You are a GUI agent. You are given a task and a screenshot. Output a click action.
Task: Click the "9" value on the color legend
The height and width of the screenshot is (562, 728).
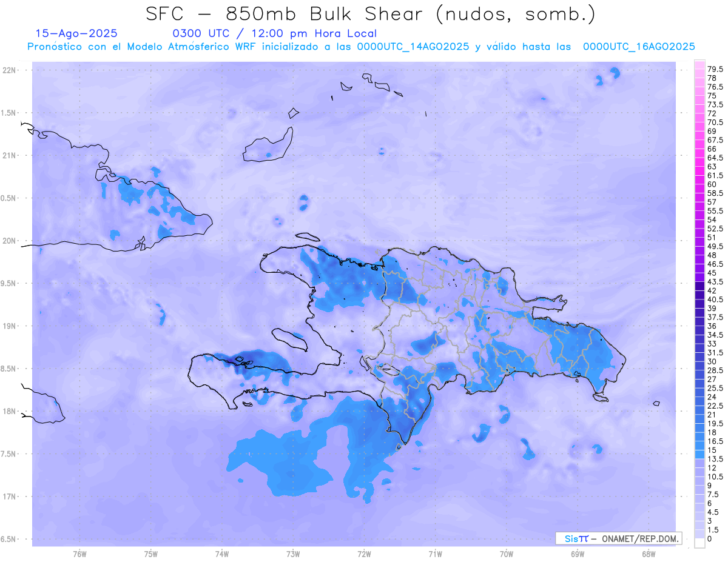710,486
